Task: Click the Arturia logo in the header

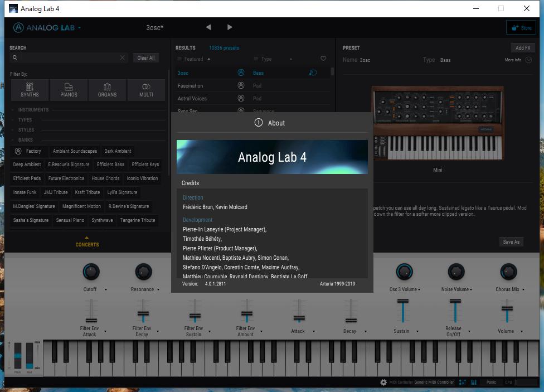Action: pos(18,27)
